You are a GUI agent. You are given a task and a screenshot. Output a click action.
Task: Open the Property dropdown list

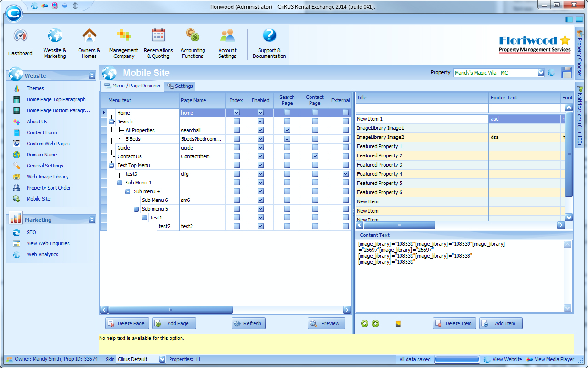(x=541, y=73)
